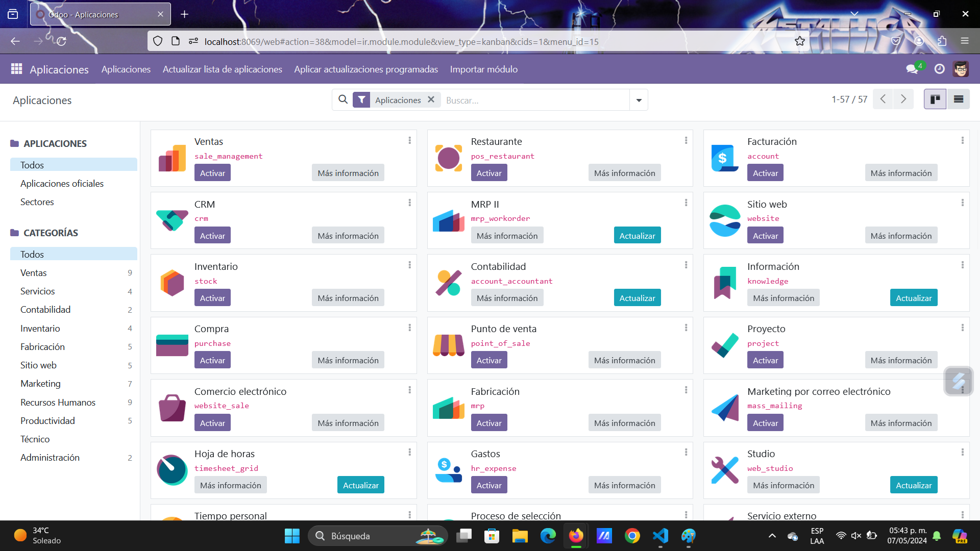The image size is (980, 551).
Task: Switch to kanban view
Action: pyautogui.click(x=935, y=99)
